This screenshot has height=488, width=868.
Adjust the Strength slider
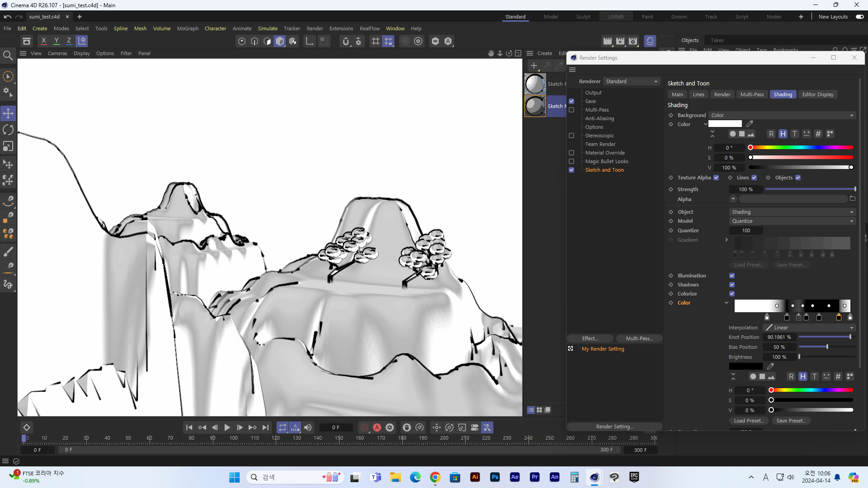coord(810,189)
